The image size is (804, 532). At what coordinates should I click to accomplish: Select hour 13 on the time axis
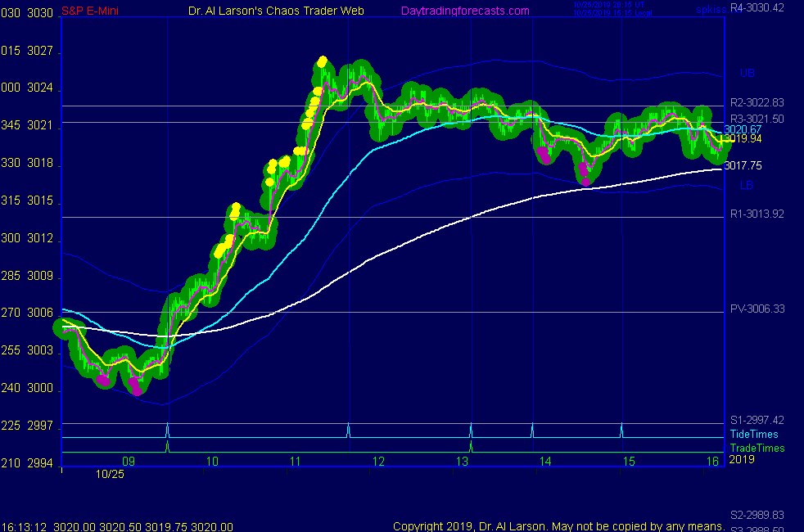[462, 462]
